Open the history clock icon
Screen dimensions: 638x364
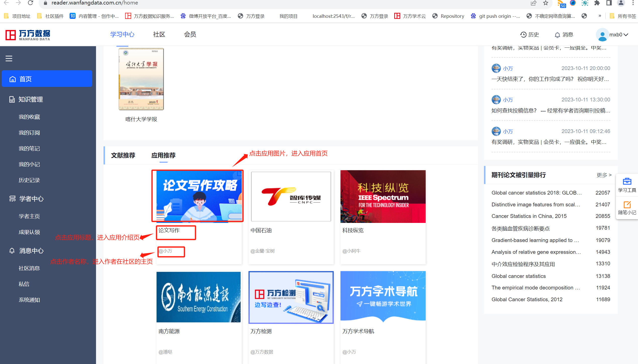coord(523,35)
